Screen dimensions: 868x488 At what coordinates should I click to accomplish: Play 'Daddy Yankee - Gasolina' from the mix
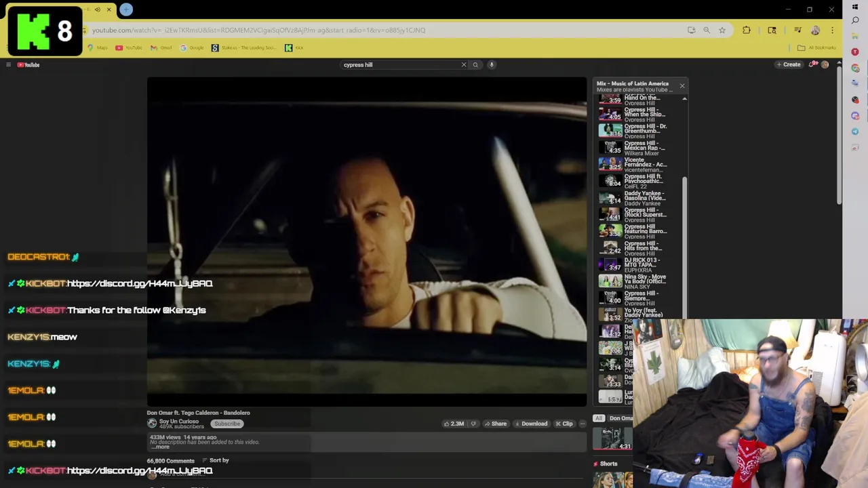(x=637, y=198)
